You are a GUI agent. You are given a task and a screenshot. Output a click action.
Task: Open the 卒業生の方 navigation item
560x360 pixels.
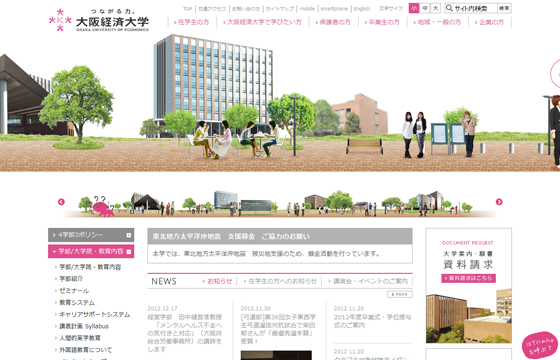382,22
